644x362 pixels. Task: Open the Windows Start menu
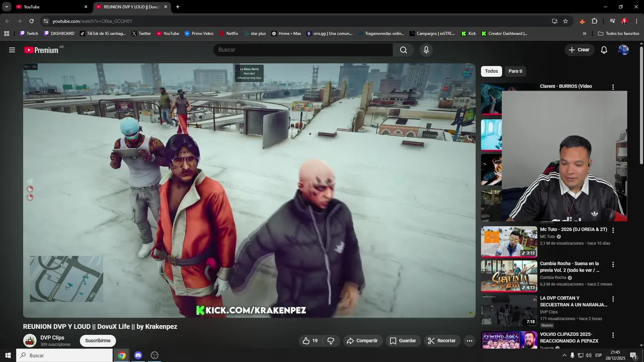tap(8, 355)
